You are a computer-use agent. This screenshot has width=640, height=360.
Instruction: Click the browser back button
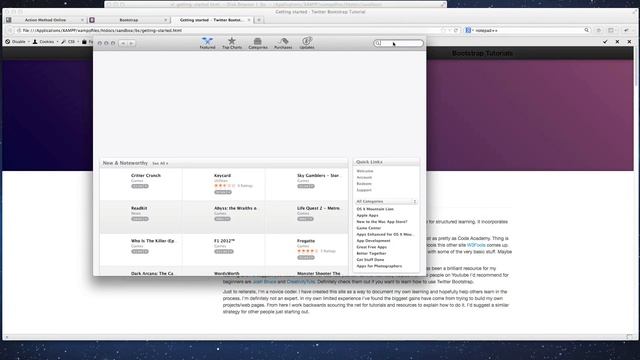pyautogui.click(x=10, y=30)
